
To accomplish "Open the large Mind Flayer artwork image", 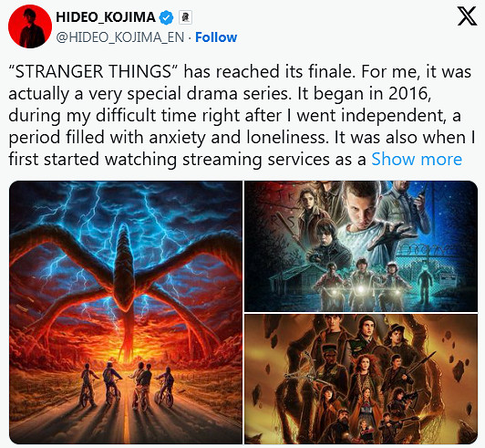I will pos(126,312).
